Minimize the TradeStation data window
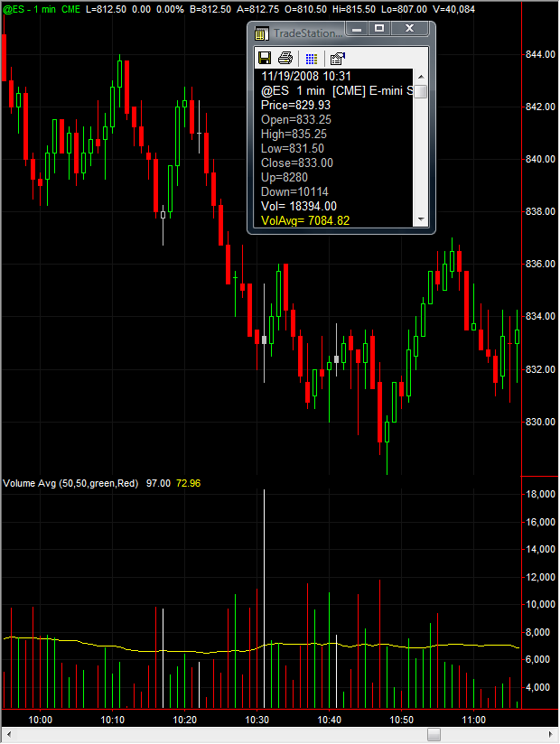Screen dimensions: 560x744 pos(358,29)
